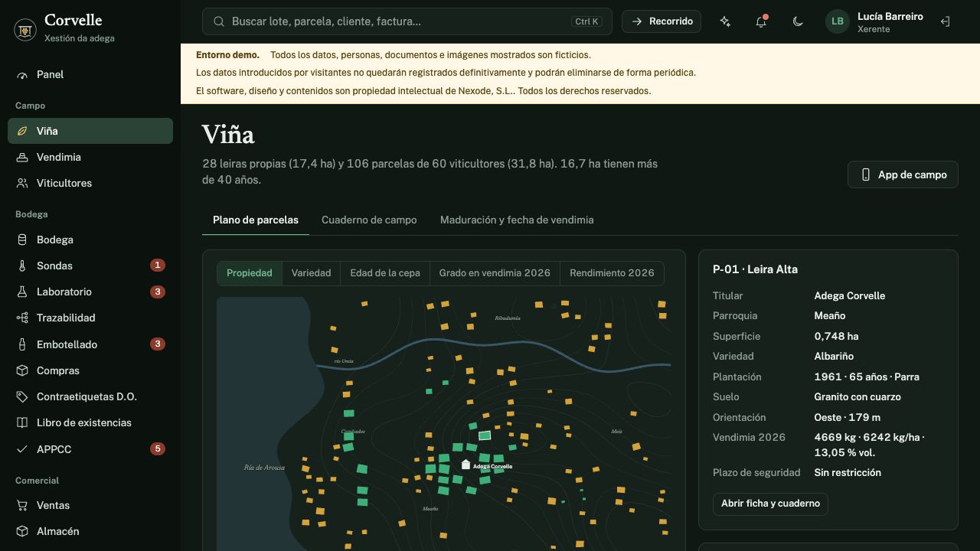Open Maduración y fecha de vendimia tab
This screenshot has height=551, width=980.
click(x=517, y=220)
